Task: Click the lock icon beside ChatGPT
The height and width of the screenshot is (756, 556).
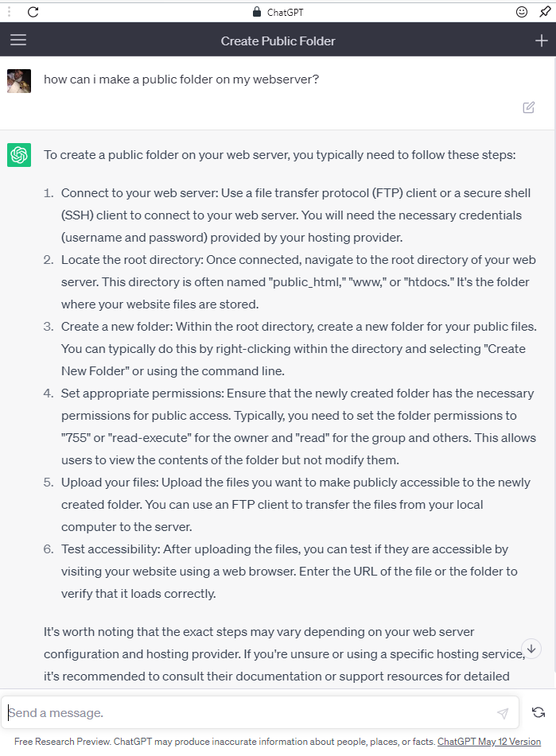Action: pos(256,12)
